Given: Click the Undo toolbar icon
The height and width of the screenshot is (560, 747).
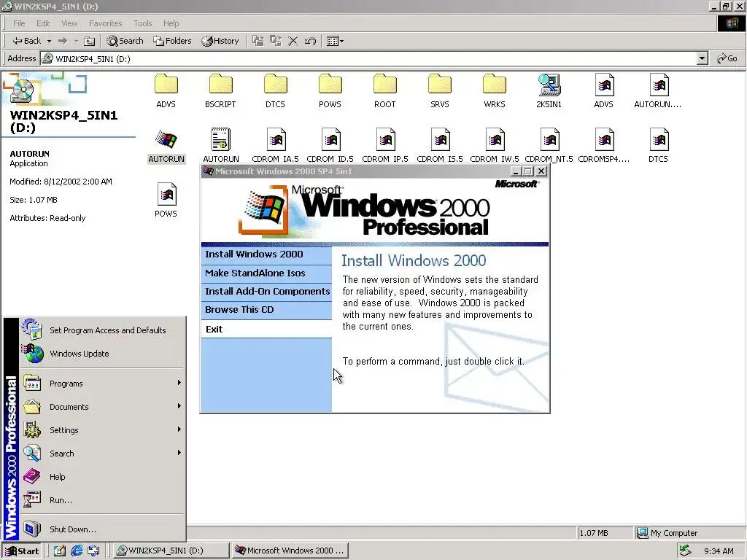Looking at the screenshot, I should tap(310, 41).
